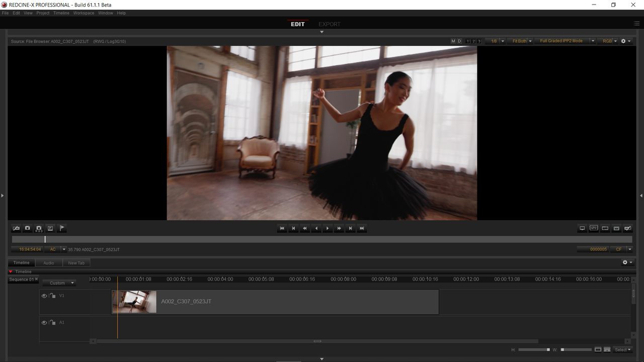Viewport: 644px width, 362px height.
Task: Open the Fit Both zoom dropdown
Action: pyautogui.click(x=520, y=41)
